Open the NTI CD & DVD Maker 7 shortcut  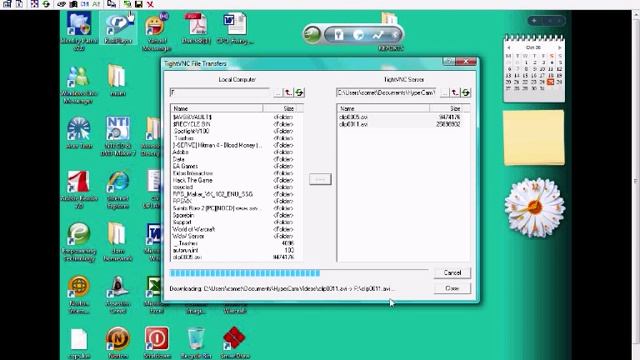pyautogui.click(x=118, y=137)
